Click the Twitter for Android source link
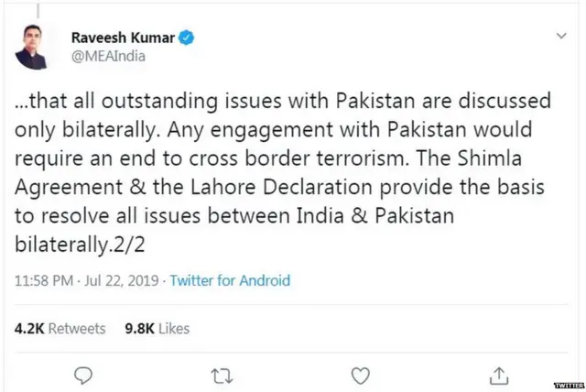The height and width of the screenshot is (392, 586). point(230,281)
